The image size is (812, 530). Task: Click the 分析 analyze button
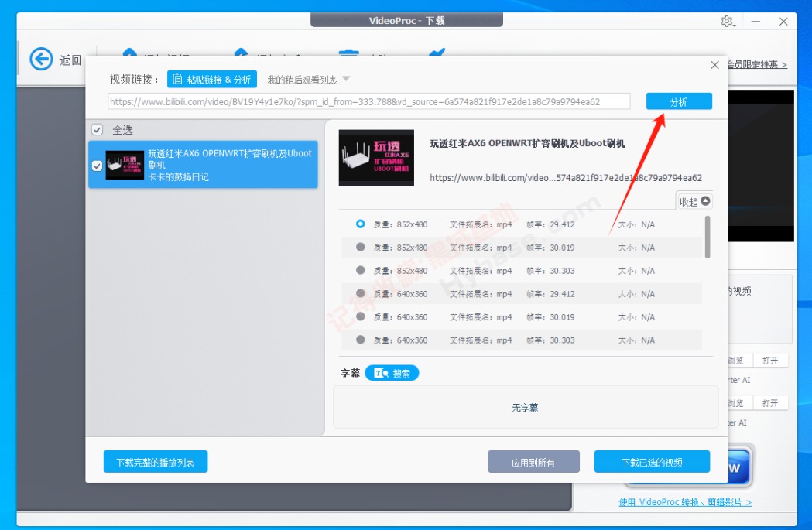(x=679, y=101)
